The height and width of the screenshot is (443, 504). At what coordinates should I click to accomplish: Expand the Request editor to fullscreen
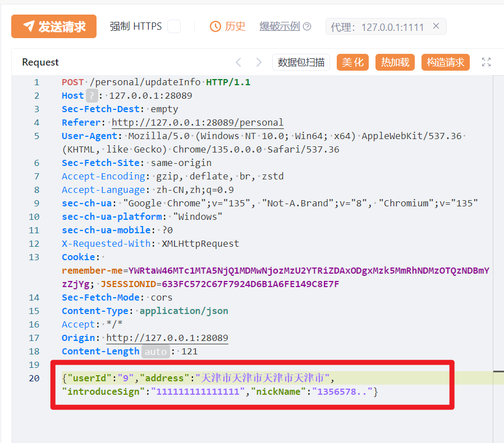point(487,62)
